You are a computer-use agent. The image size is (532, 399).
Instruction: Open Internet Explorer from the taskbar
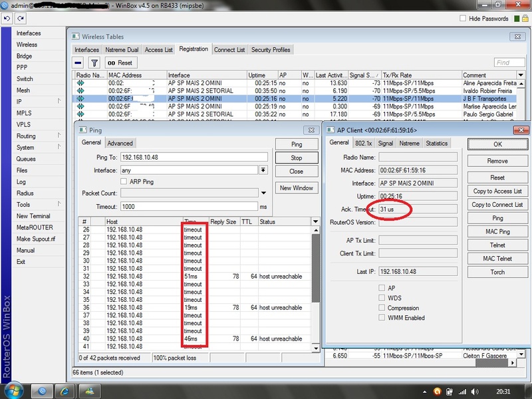coord(65,391)
